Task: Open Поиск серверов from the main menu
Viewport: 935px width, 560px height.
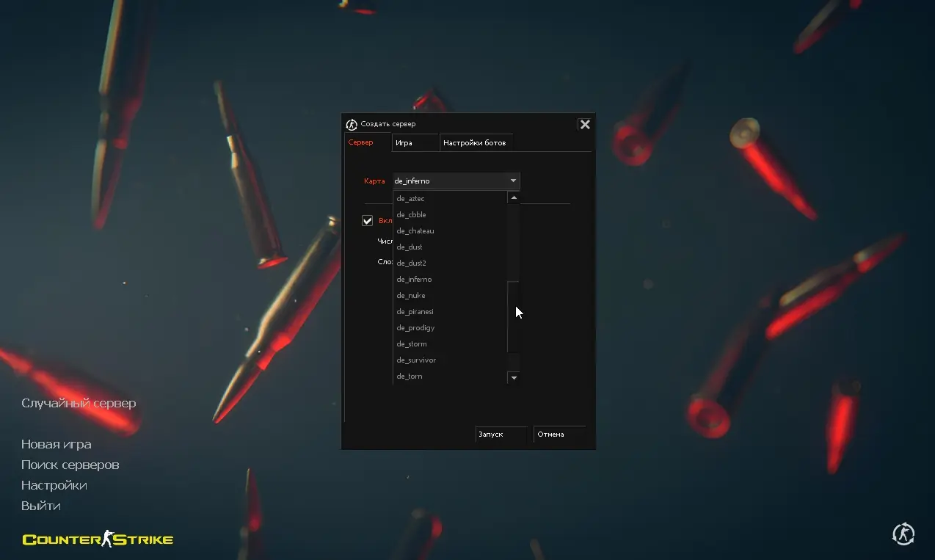Action: pos(70,465)
